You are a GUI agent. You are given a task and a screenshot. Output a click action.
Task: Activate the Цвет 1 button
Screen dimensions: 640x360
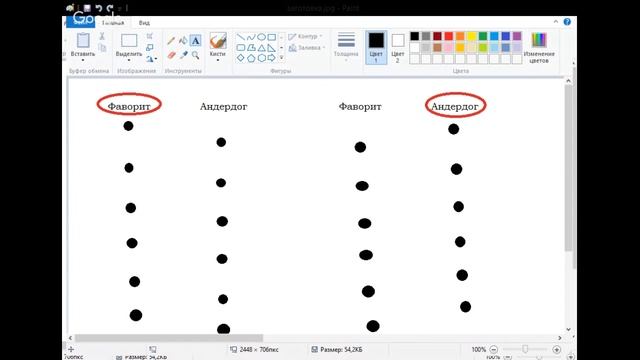tap(376, 47)
